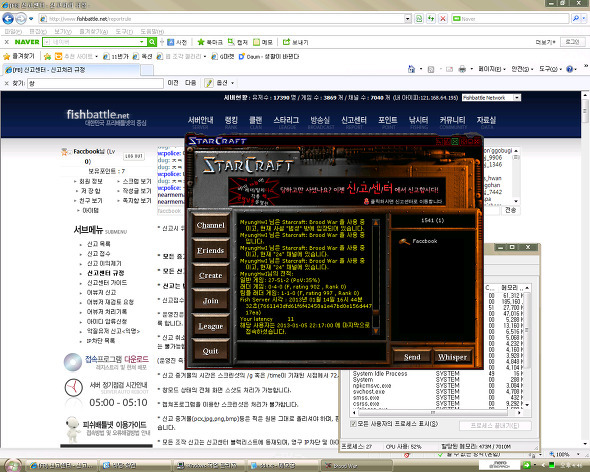Click the StarCraft Quit button

(210, 351)
